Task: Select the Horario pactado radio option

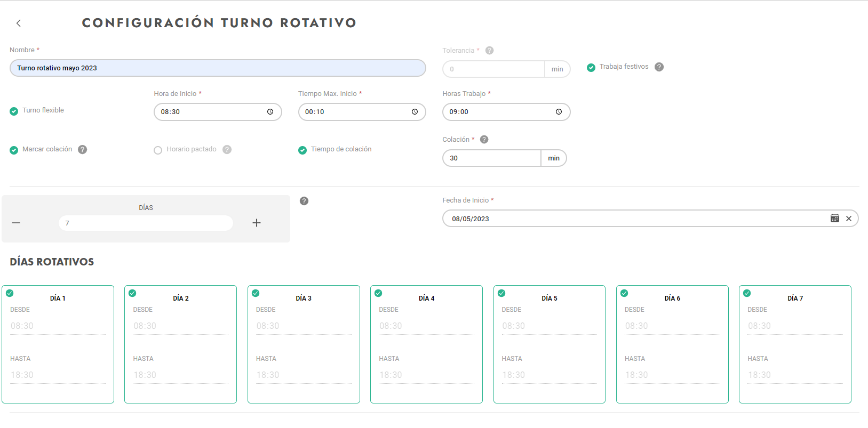Action: tap(158, 150)
